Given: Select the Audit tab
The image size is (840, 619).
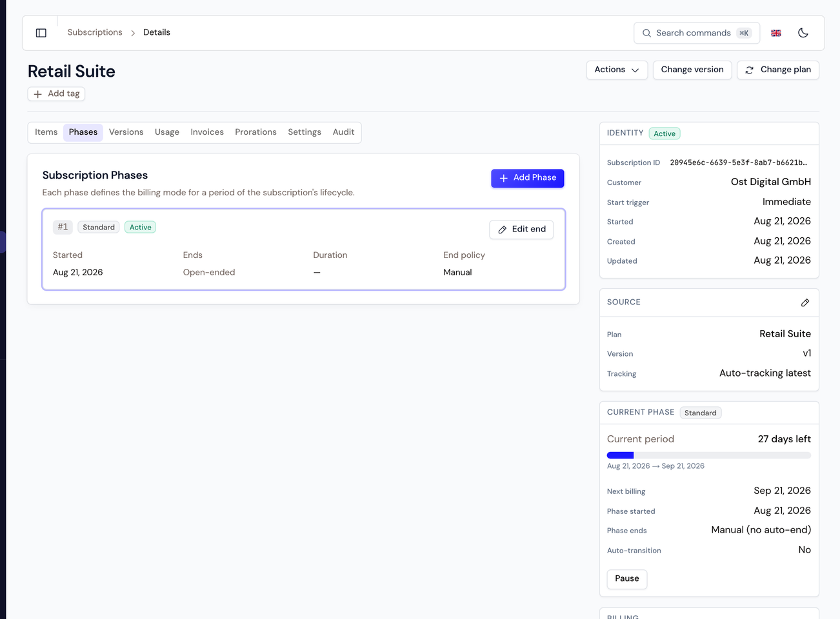Looking at the screenshot, I should click(343, 132).
